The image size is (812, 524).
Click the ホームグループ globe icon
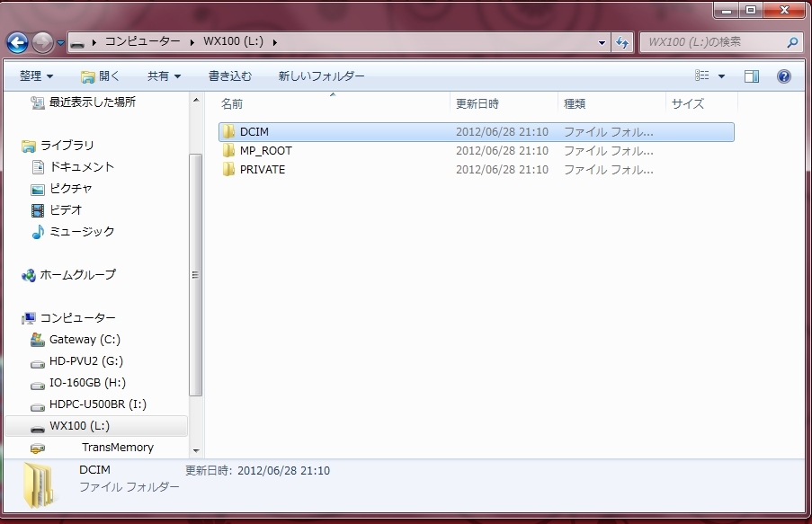click(29, 275)
